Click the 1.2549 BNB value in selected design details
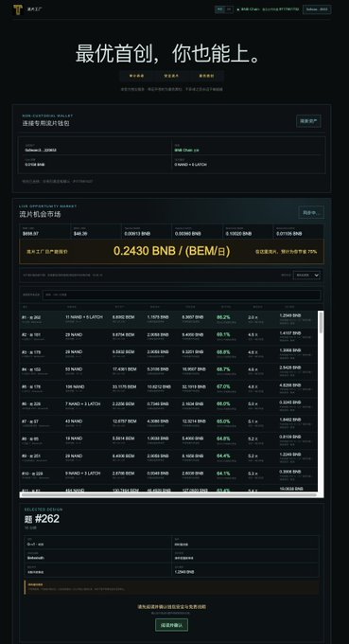 [184, 572]
